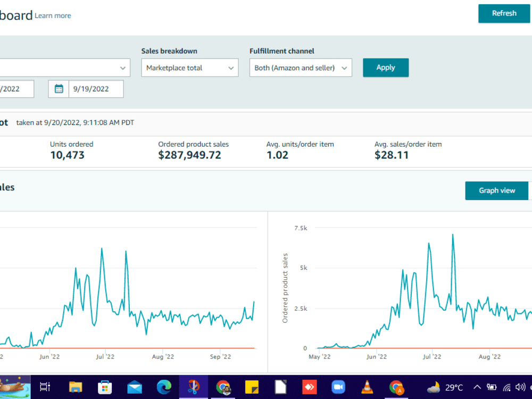Open Task View in the taskbar

(45, 387)
